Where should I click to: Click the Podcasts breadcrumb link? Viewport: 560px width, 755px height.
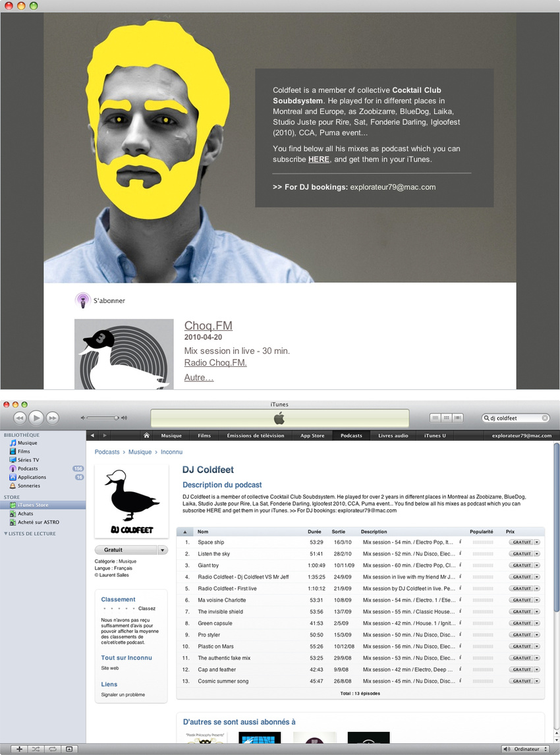click(107, 452)
